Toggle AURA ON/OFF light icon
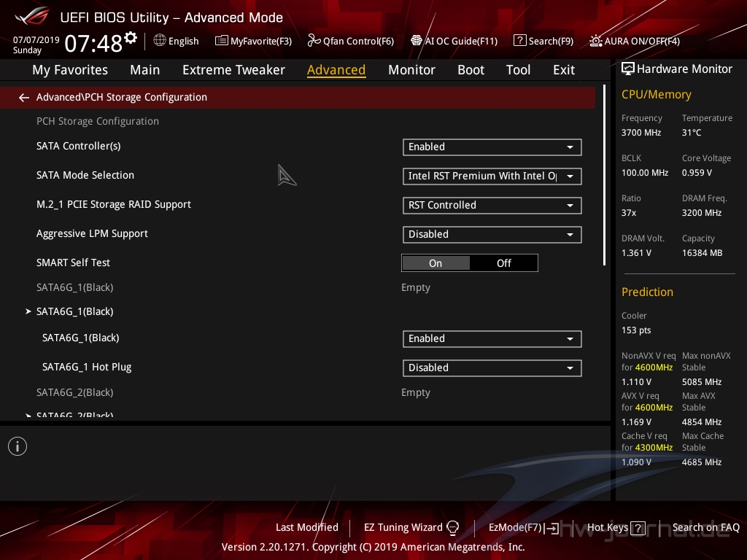Image resolution: width=747 pixels, height=560 pixels. tap(595, 41)
